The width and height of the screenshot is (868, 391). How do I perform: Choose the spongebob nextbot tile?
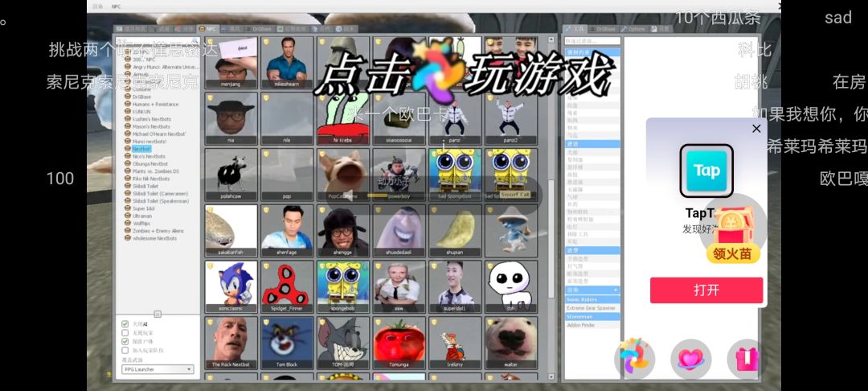point(342,287)
